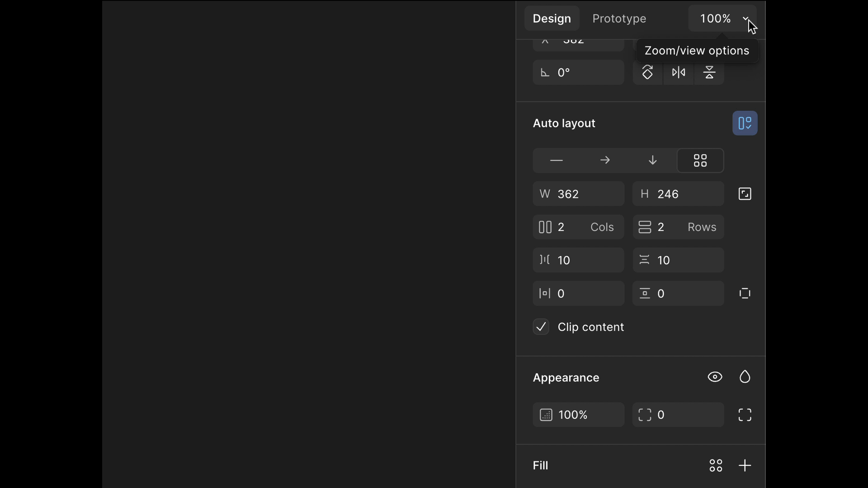Click the flip horizontal icon

(x=679, y=72)
